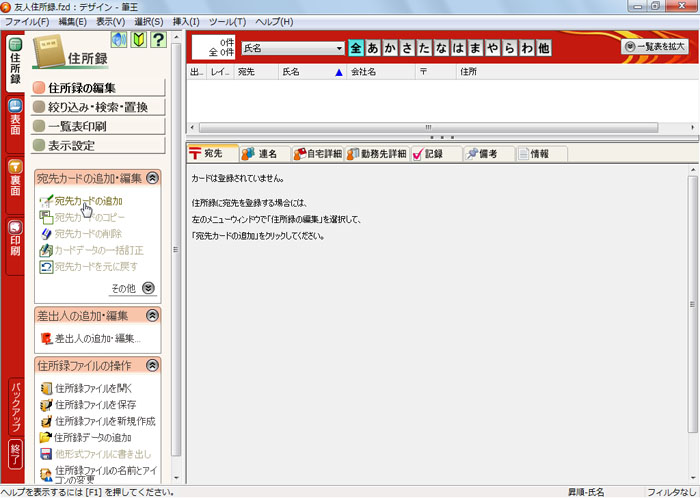This screenshot has height=498, width=700.
Task: Click the 一覧表を拡大 button
Action: [x=656, y=46]
